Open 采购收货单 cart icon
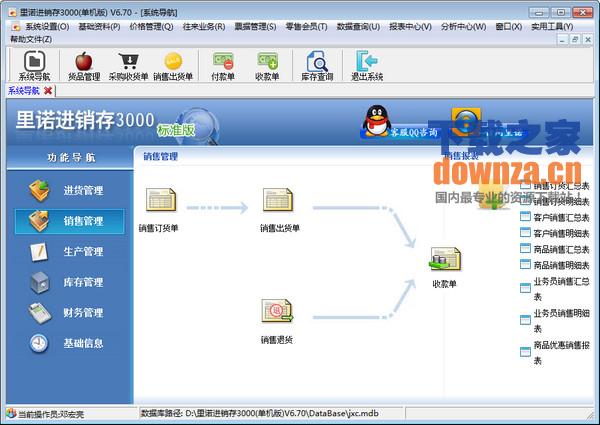Image resolution: width=600 pixels, height=425 pixels. 128,65
